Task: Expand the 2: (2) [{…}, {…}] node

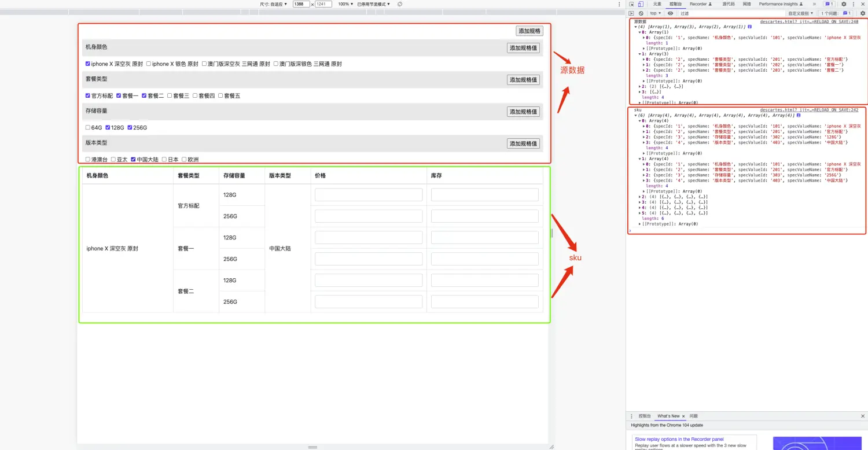Action: click(640, 87)
